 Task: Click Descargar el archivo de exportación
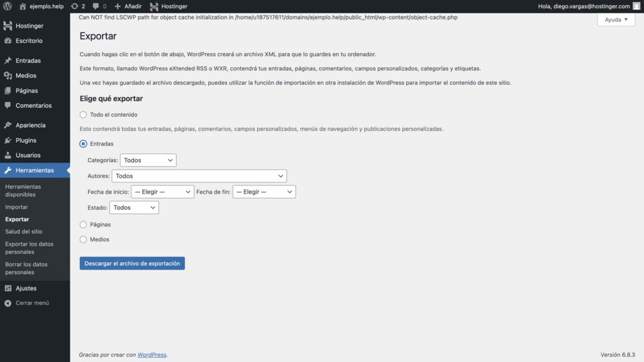[131, 263]
